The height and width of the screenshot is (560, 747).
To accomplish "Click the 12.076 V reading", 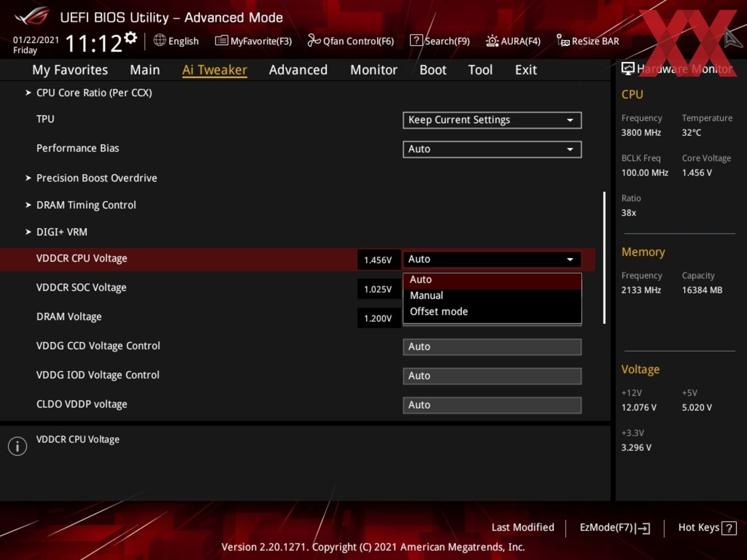I will (x=639, y=407).
